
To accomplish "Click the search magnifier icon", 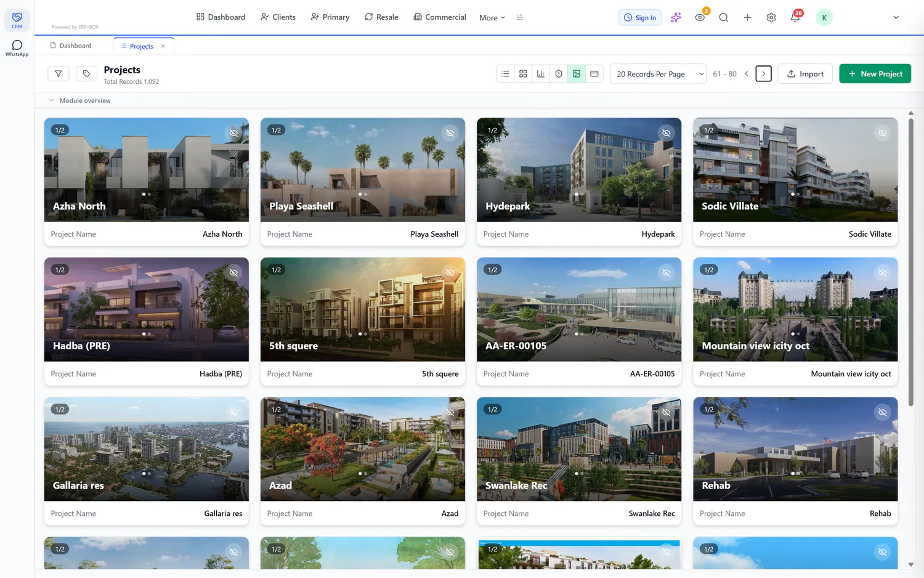I will pos(724,17).
